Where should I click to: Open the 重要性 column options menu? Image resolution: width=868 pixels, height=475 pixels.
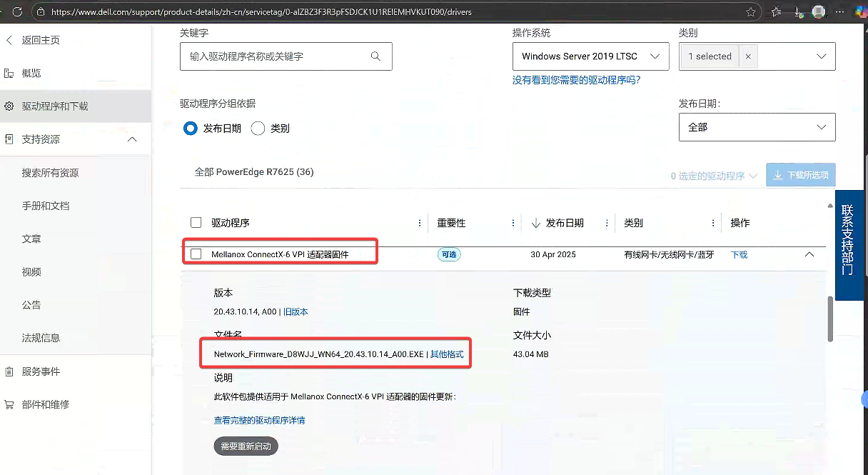pos(513,223)
